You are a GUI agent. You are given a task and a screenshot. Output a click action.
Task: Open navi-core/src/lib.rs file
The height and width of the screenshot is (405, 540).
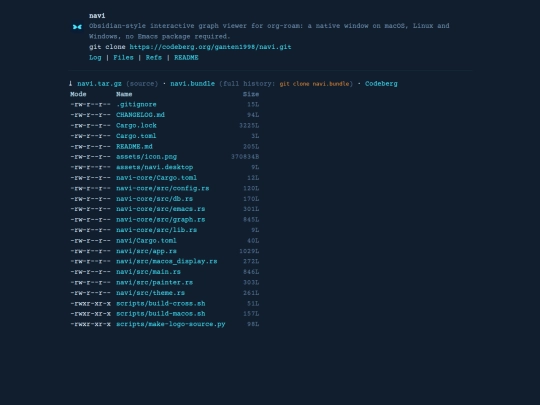point(156,230)
